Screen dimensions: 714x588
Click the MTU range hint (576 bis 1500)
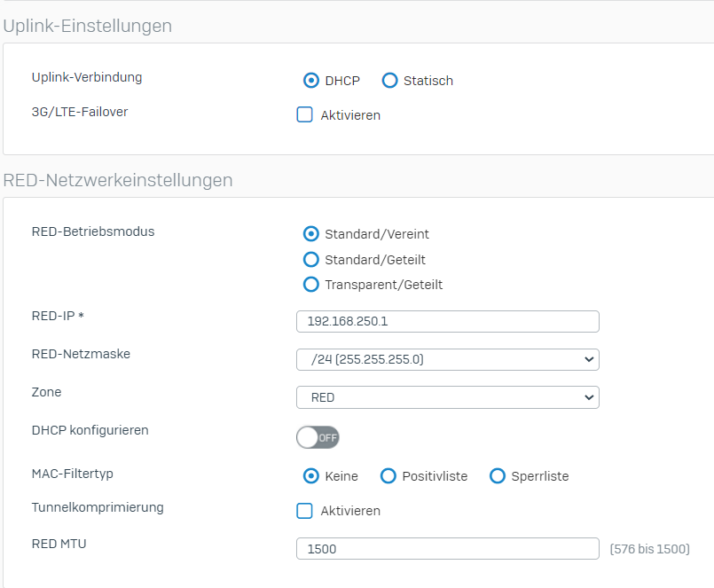[x=650, y=549]
